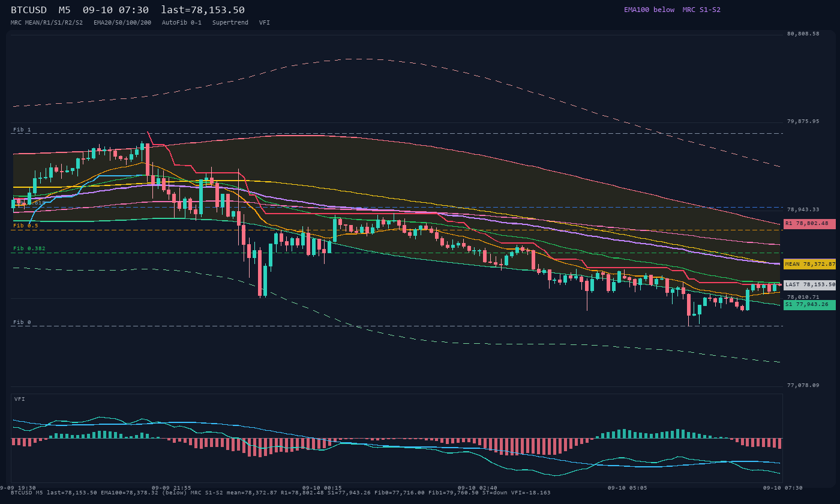Select the MEAN 78,372.87 price tag
The height and width of the screenshot is (504, 840).
pyautogui.click(x=809, y=264)
